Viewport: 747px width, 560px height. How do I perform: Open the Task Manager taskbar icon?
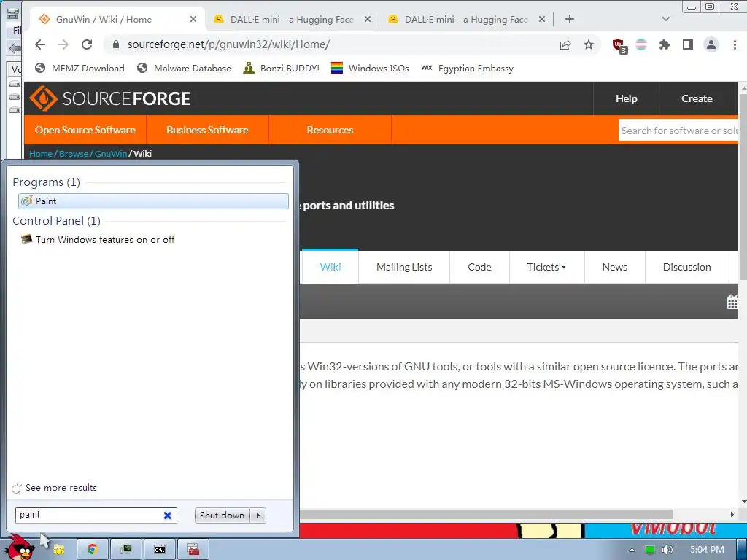[x=125, y=550]
